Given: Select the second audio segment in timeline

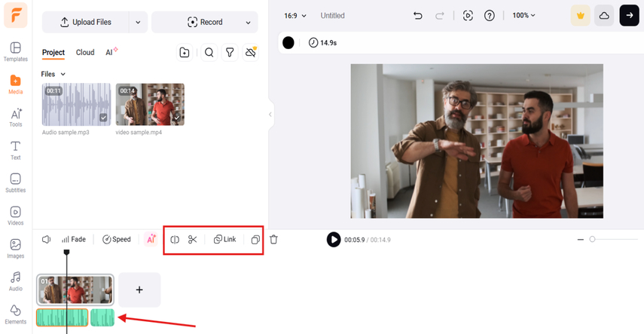Looking at the screenshot, I should click(102, 317).
